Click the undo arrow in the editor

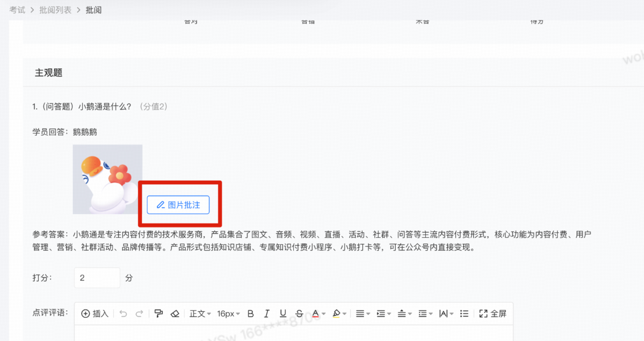[x=123, y=313]
